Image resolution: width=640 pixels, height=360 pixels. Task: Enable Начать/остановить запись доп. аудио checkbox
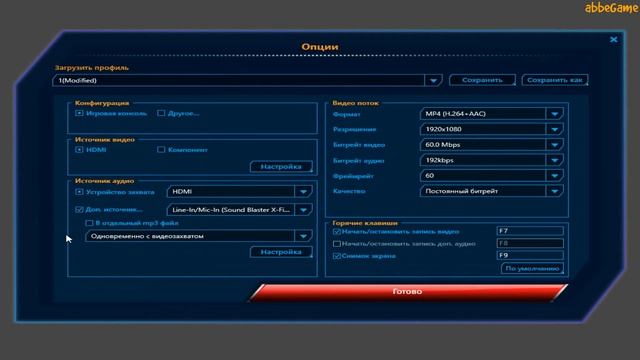337,244
